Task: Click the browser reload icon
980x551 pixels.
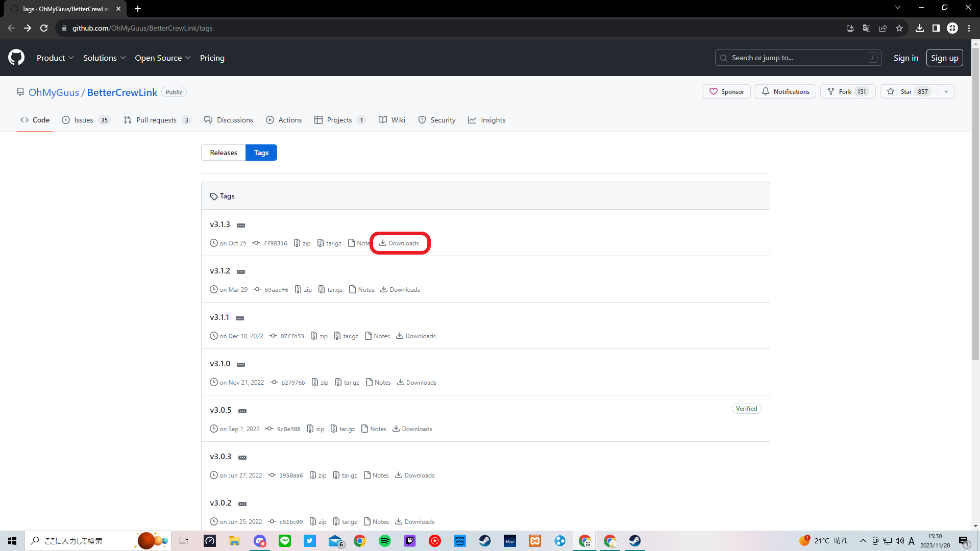Action: 44,28
